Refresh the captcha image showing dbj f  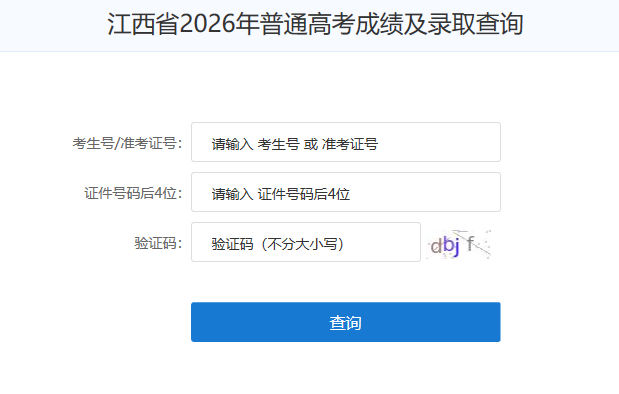pyautogui.click(x=459, y=244)
